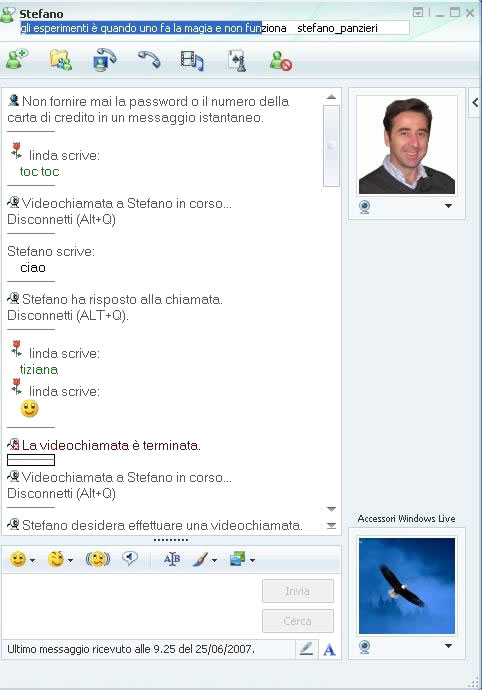
Task: Expand the winks dropdown arrow
Action: point(70,560)
